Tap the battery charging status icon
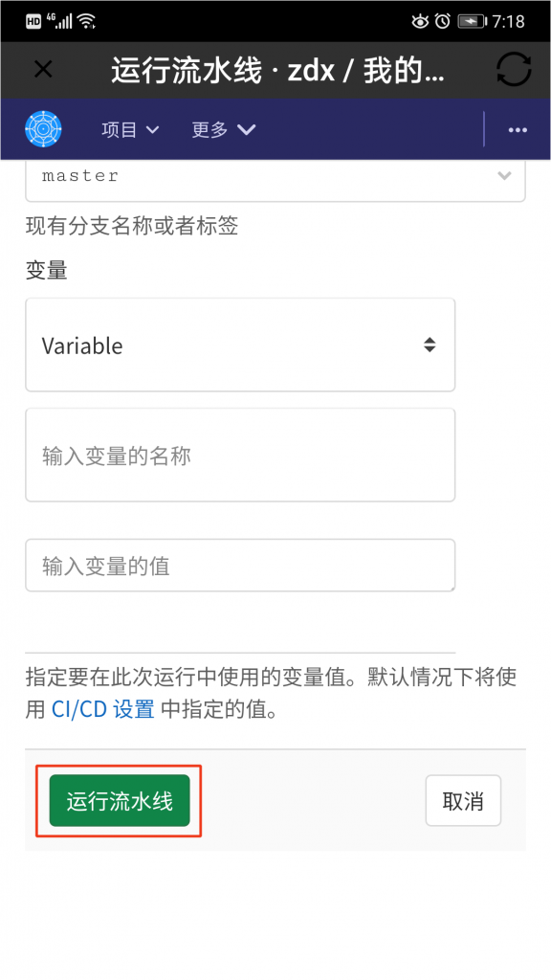 point(472,21)
